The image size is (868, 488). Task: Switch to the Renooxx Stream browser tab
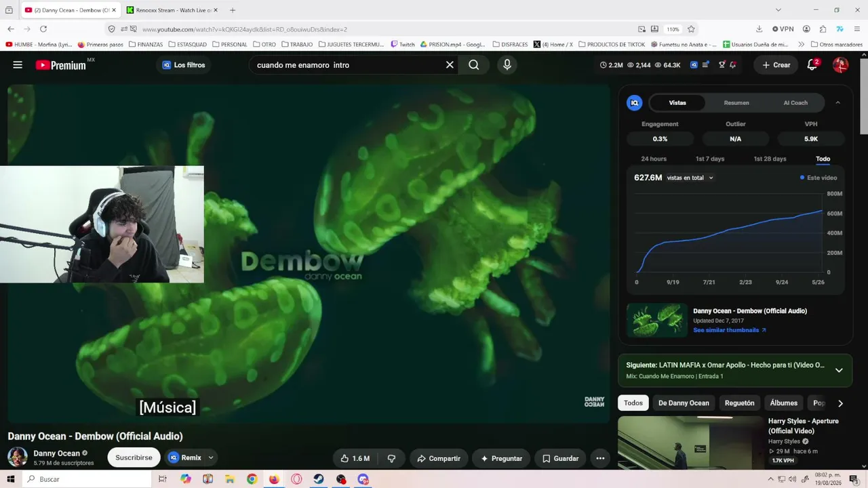point(172,10)
